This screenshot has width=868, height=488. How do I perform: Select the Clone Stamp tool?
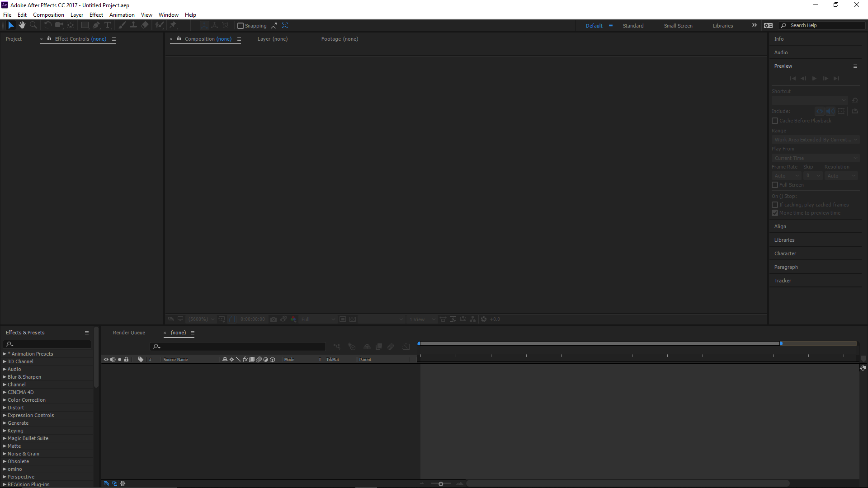[x=133, y=25]
